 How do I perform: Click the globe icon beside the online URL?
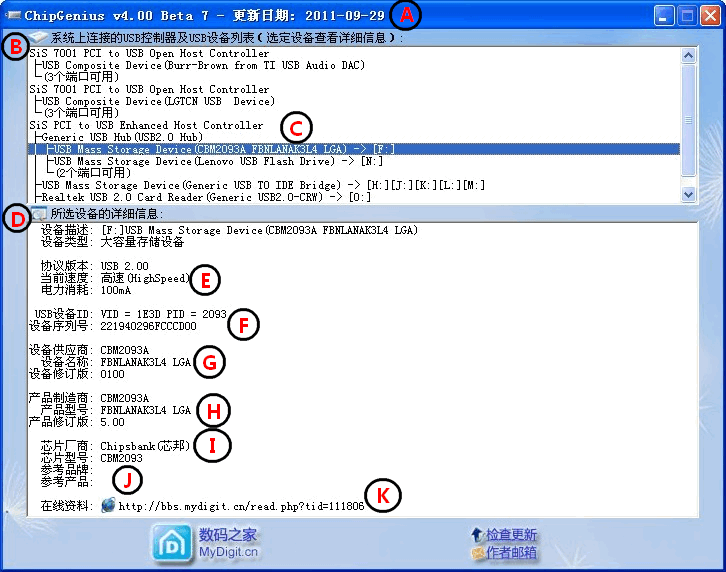(108, 505)
